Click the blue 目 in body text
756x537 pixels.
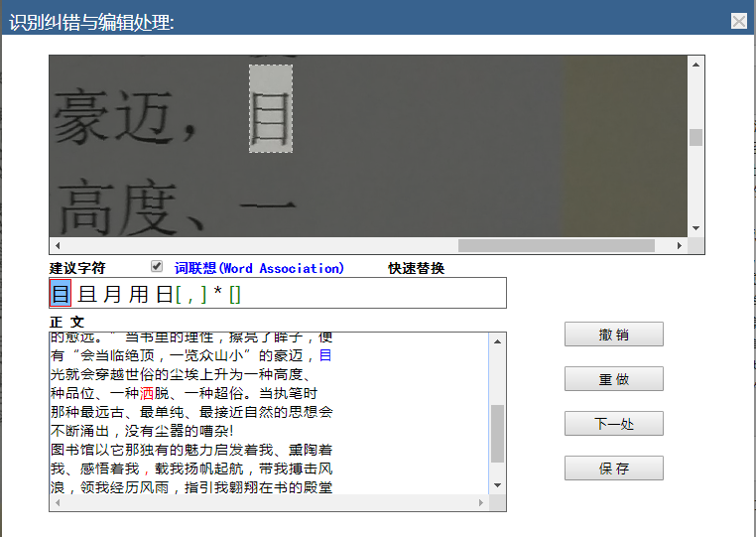pos(325,355)
